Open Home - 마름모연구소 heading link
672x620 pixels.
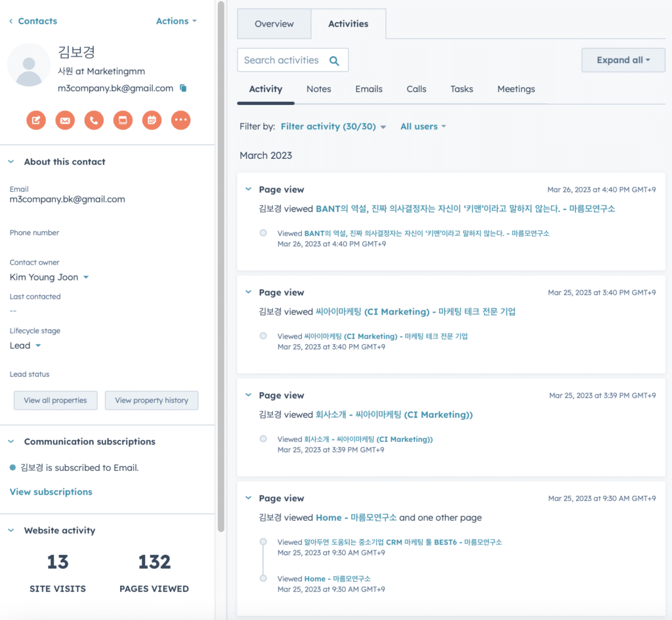click(356, 518)
